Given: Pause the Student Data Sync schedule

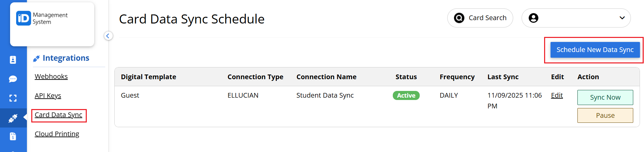Looking at the screenshot, I should [605, 115].
